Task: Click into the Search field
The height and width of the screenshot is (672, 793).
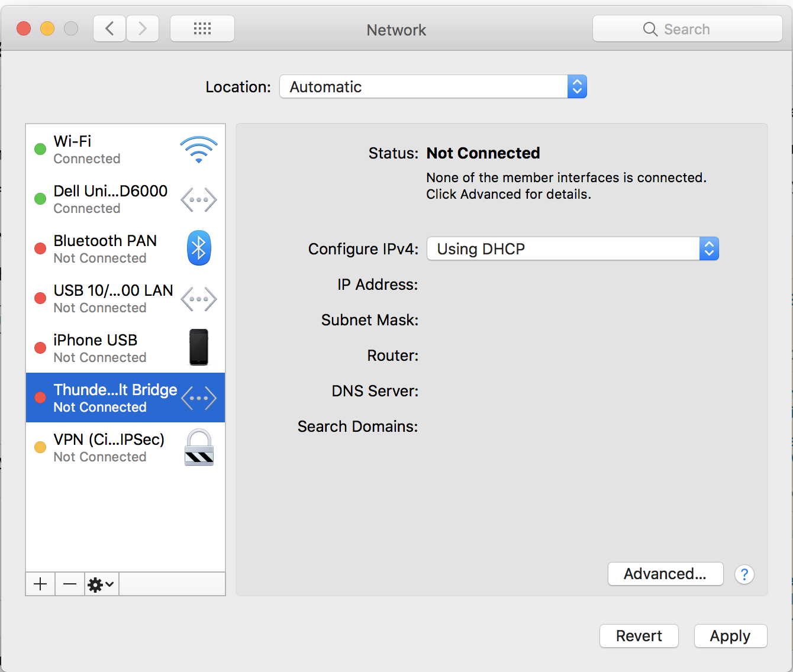Action: pos(688,28)
